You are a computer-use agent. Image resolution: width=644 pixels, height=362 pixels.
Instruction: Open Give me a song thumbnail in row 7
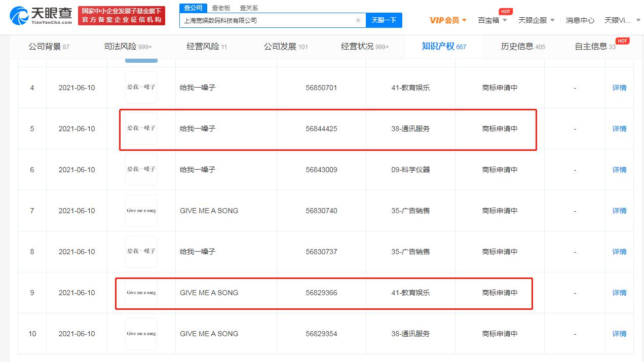coord(141,211)
